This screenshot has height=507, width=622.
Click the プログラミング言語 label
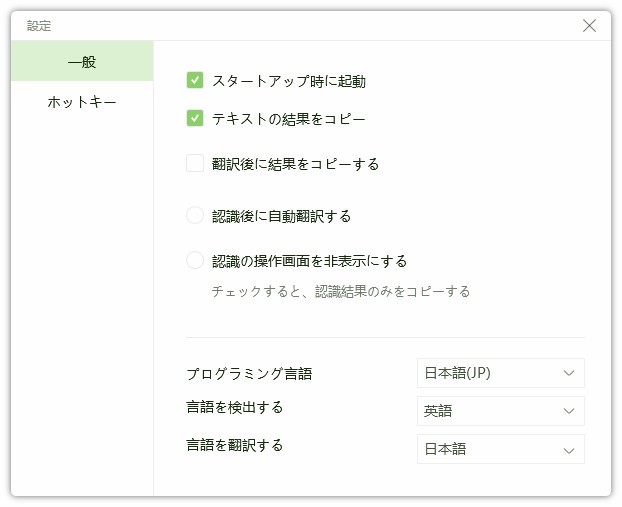[249, 374]
